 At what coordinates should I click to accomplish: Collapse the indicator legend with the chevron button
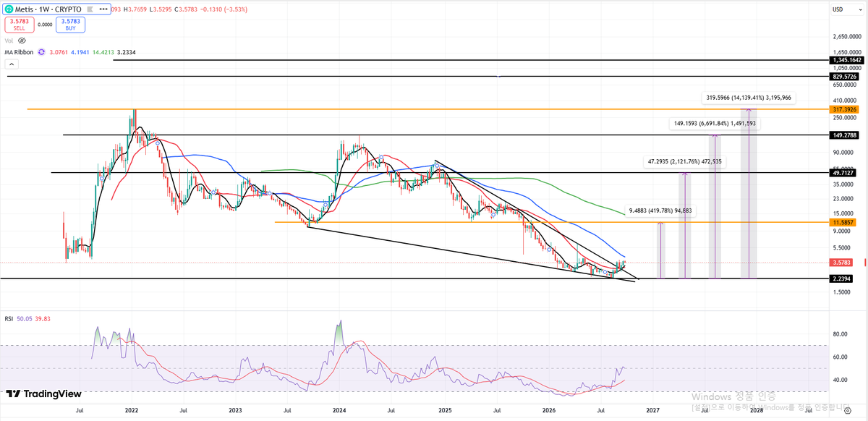10,63
